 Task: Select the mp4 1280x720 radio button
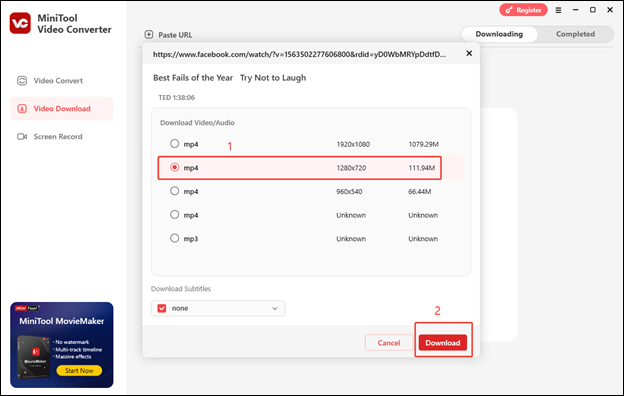coord(174,168)
